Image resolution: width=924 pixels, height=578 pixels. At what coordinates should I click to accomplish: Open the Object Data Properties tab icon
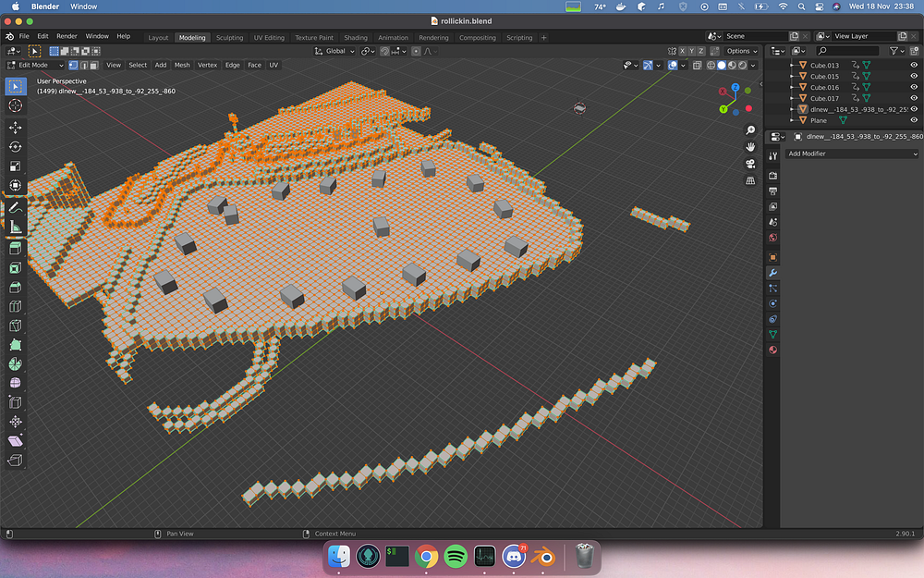772,334
